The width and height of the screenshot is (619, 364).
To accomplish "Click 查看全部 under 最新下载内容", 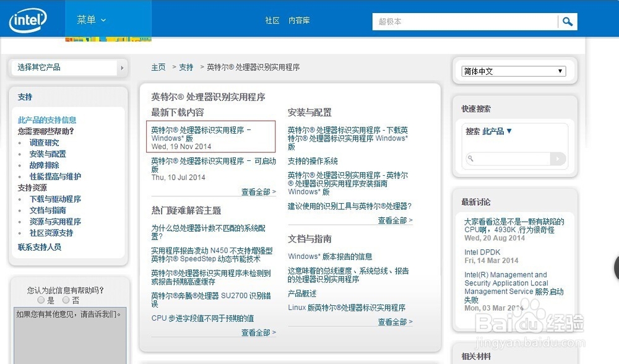I will pos(259,192).
